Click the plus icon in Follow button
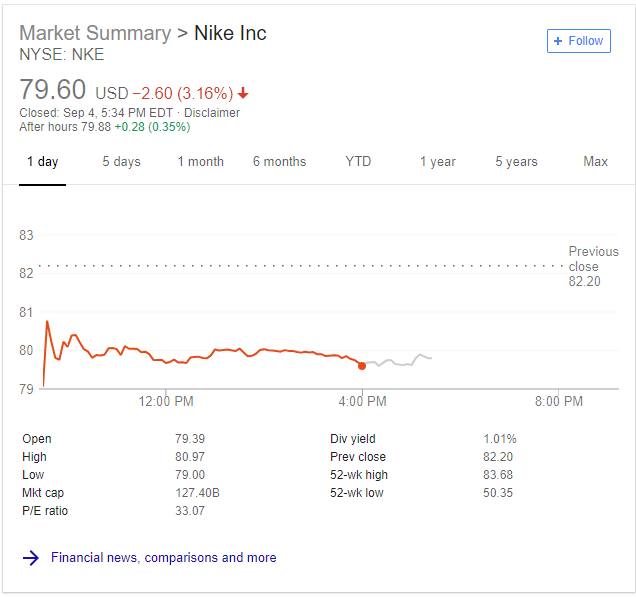 click(x=558, y=41)
